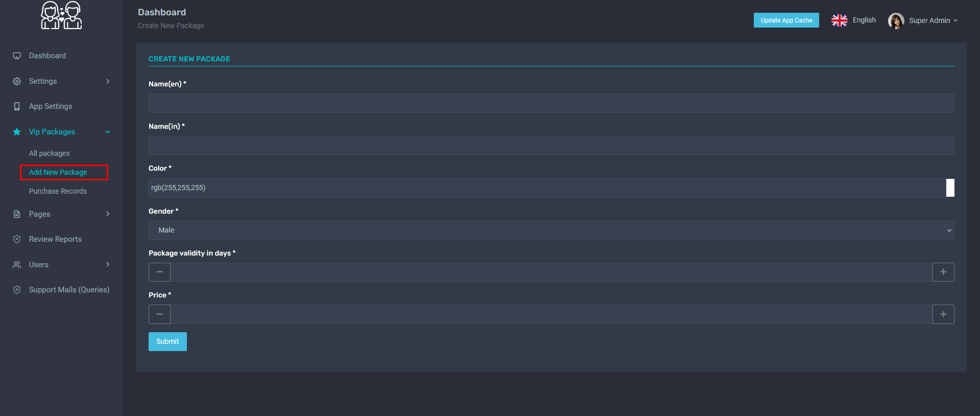Expand the Users submenu chevron

point(108,265)
